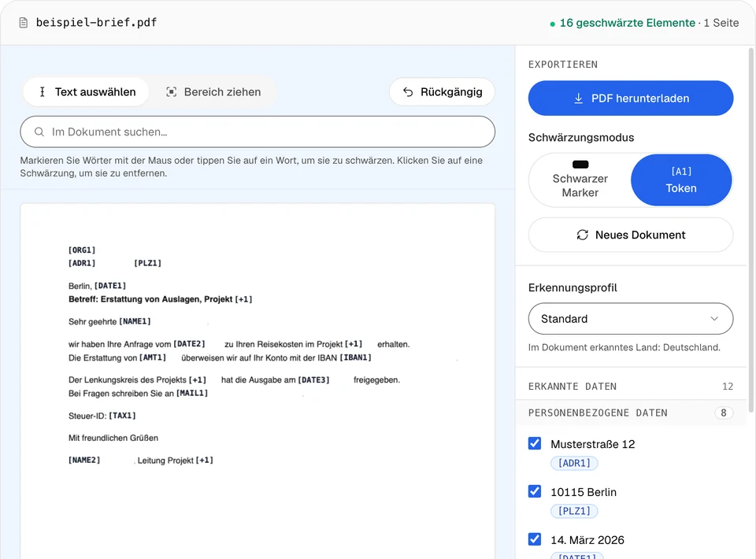Focus the Im Dokument suchen search field
The width and height of the screenshot is (756, 559).
coord(258,131)
